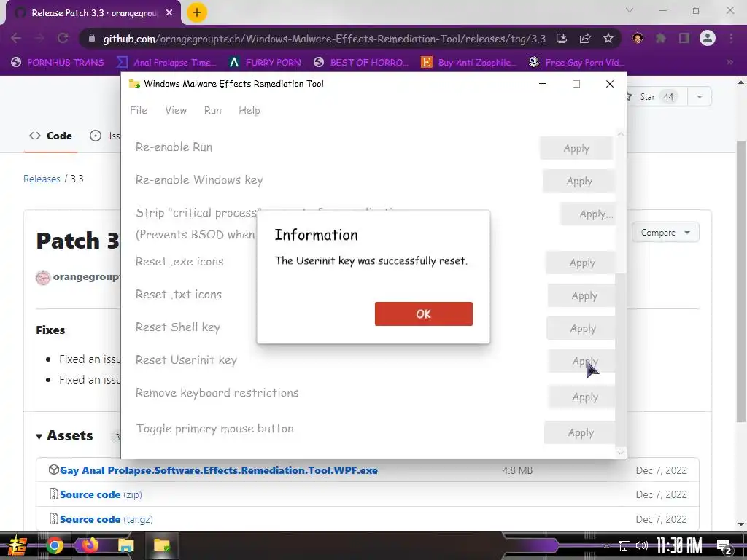
Task: View site information lock icon
Action: [x=92, y=39]
